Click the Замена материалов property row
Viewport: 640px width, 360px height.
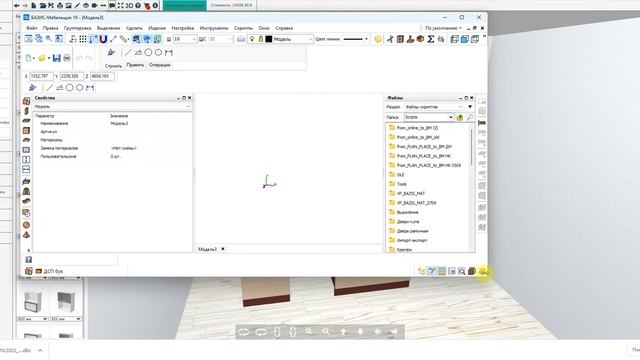112,148
